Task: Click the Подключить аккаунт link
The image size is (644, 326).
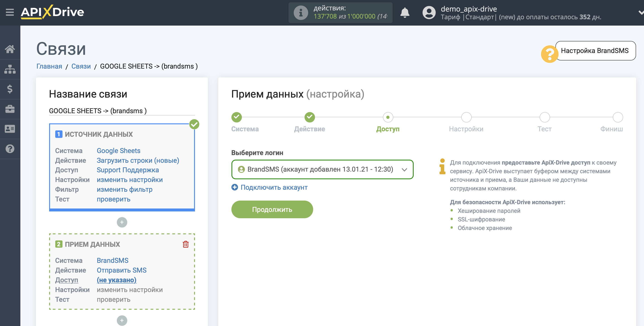Action: coord(274,187)
